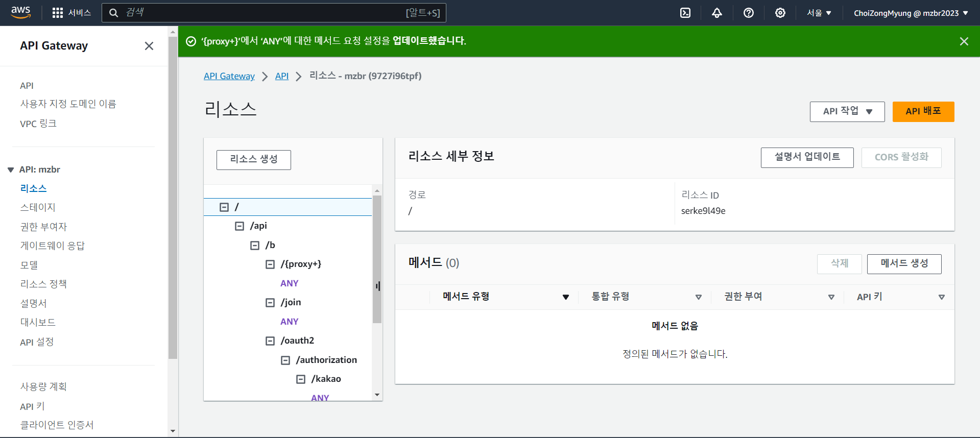Click the resource panel resize handle
Viewport: 980px width, 438px height.
(x=378, y=286)
